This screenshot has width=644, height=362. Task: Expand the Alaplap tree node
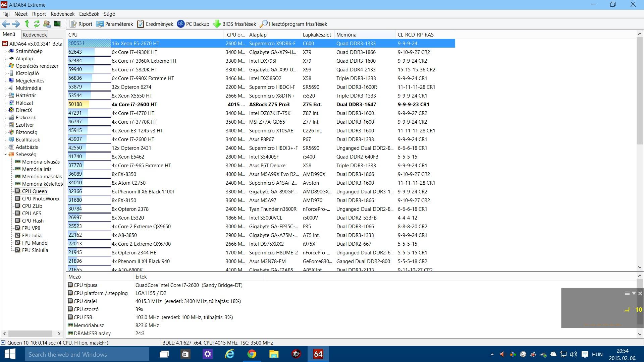pyautogui.click(x=5, y=59)
